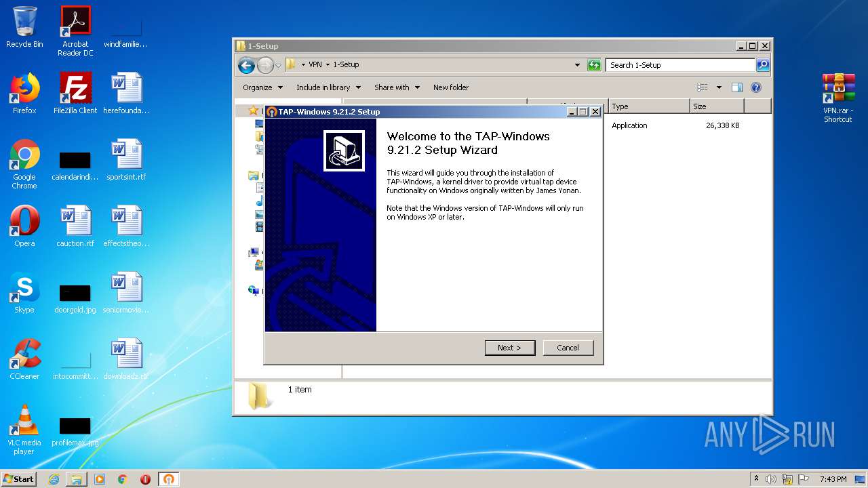
Task: Select herefounda document on desktop
Action: pos(126,94)
